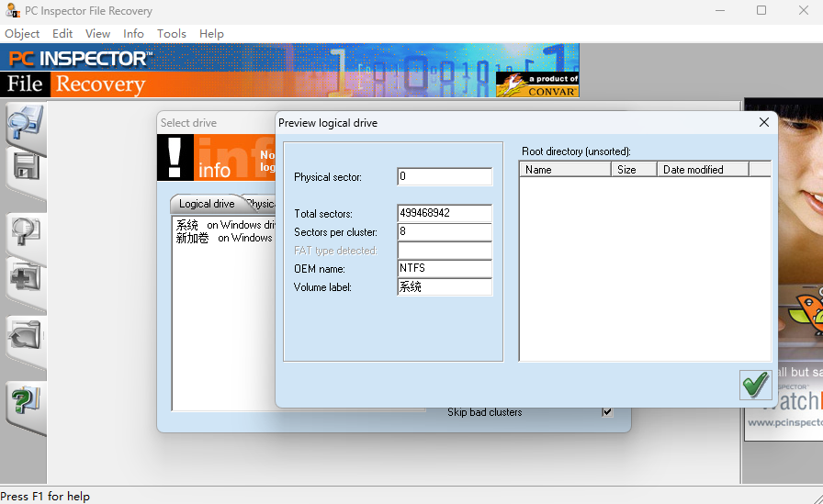Click the floppy disk save icon
The height and width of the screenshot is (504, 823).
pos(25,168)
